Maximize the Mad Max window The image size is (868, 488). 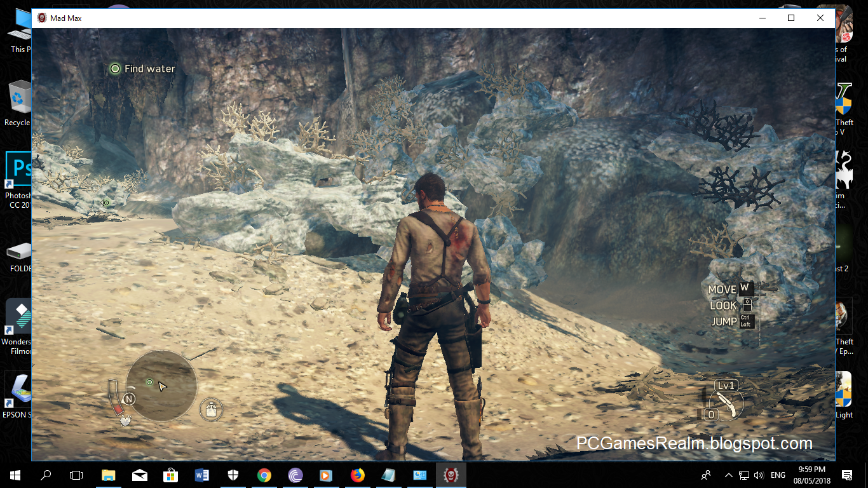point(791,18)
